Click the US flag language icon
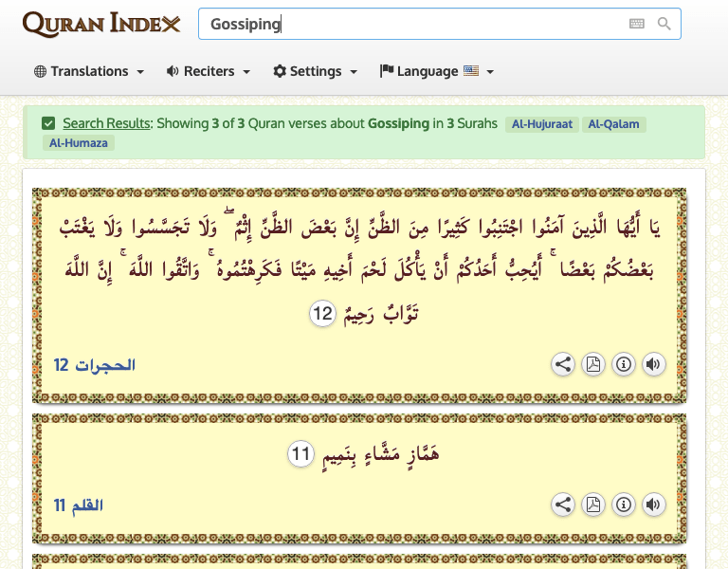The width and height of the screenshot is (728, 569). [x=471, y=70]
